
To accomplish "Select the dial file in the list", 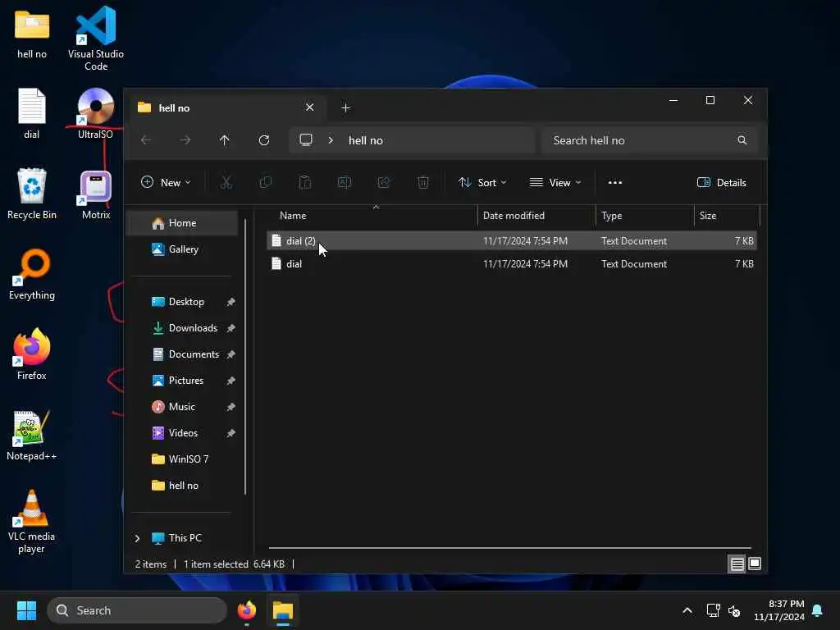I will click(x=512, y=263).
